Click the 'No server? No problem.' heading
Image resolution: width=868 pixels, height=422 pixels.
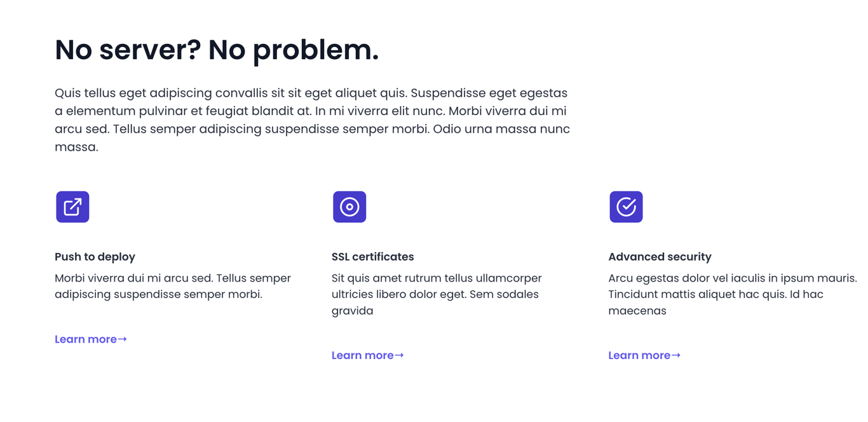pos(217,50)
